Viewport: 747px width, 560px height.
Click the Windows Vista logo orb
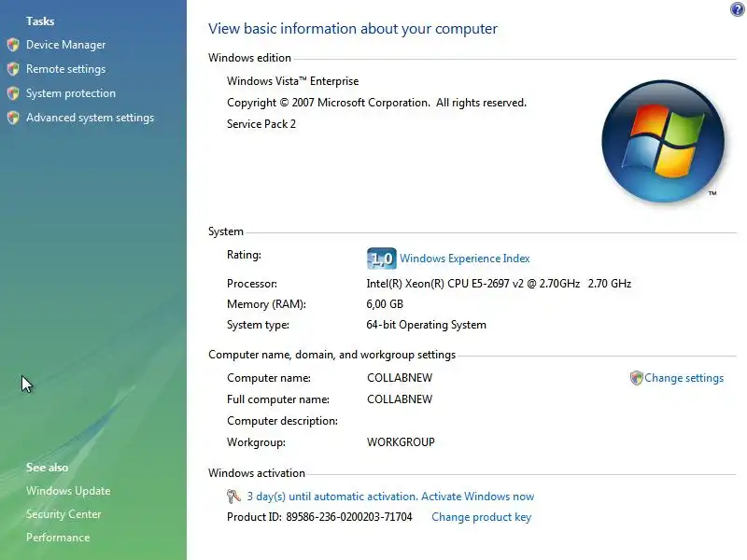click(x=663, y=142)
